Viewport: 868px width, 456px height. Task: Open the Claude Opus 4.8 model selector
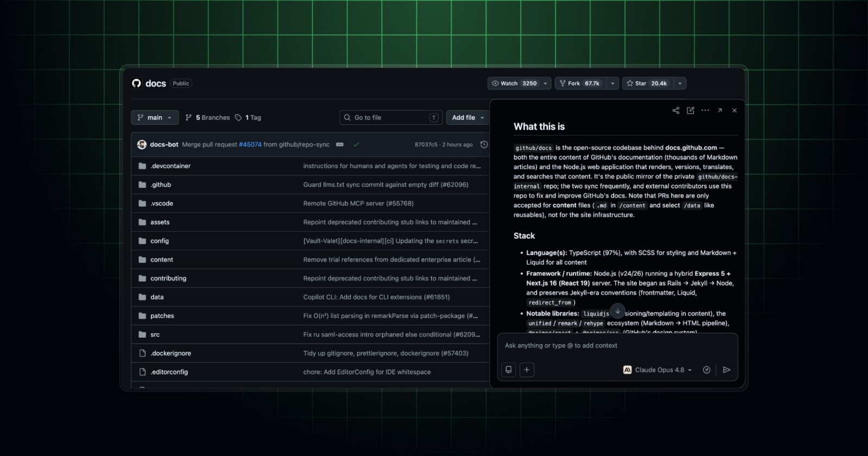coord(658,370)
